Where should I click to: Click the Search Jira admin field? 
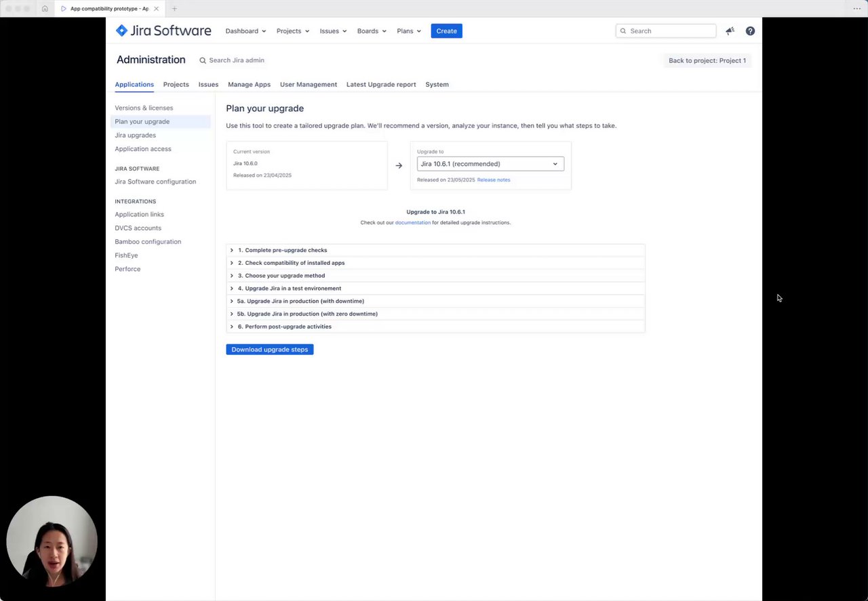click(x=237, y=60)
